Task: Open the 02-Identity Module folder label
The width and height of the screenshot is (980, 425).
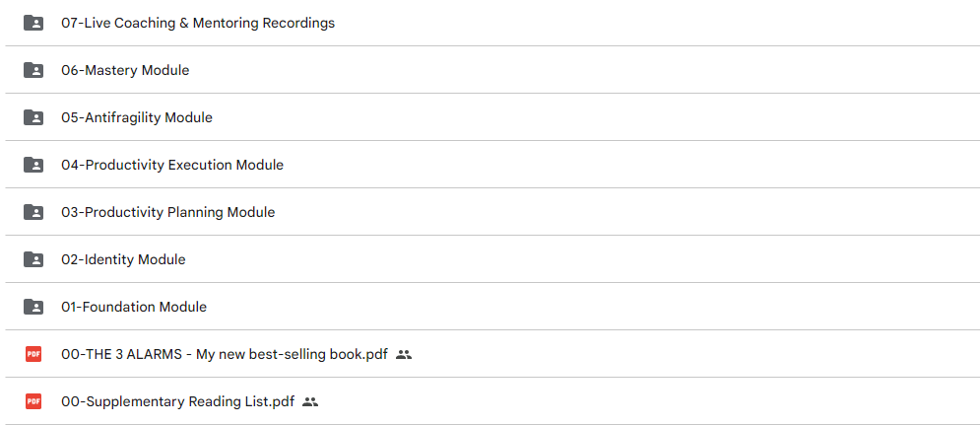Action: coord(123,259)
